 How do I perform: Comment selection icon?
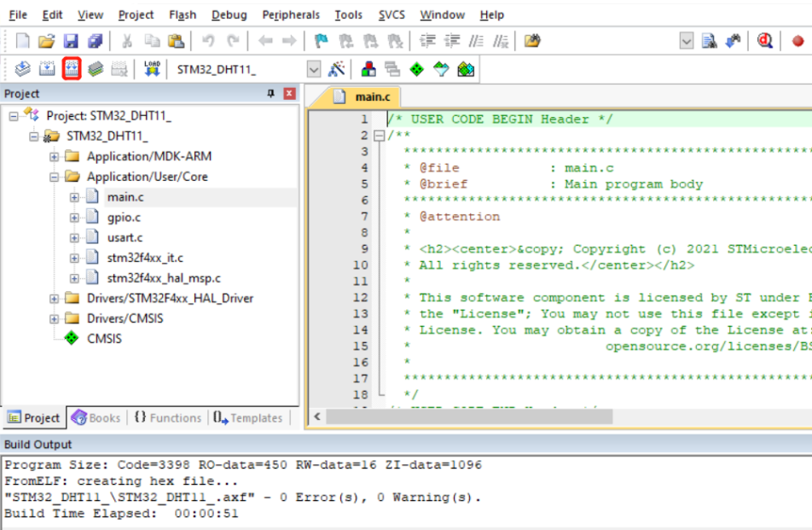(x=476, y=41)
